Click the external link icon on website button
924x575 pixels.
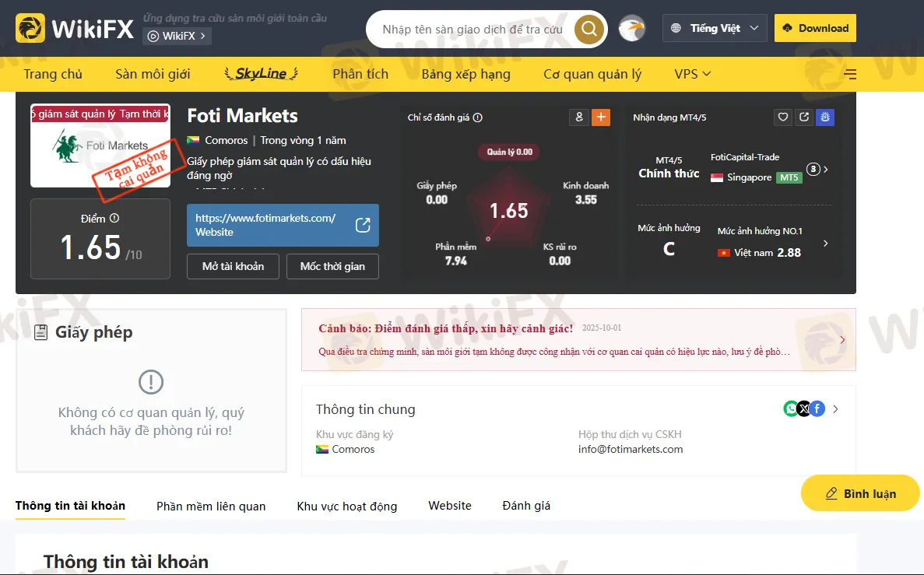[x=363, y=225]
